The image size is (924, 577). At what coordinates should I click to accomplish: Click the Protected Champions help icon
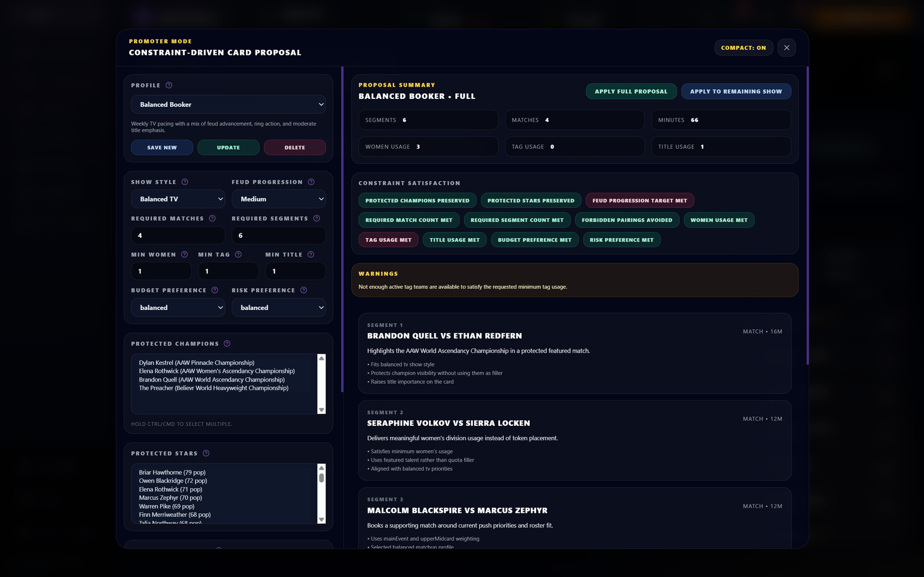[227, 344]
